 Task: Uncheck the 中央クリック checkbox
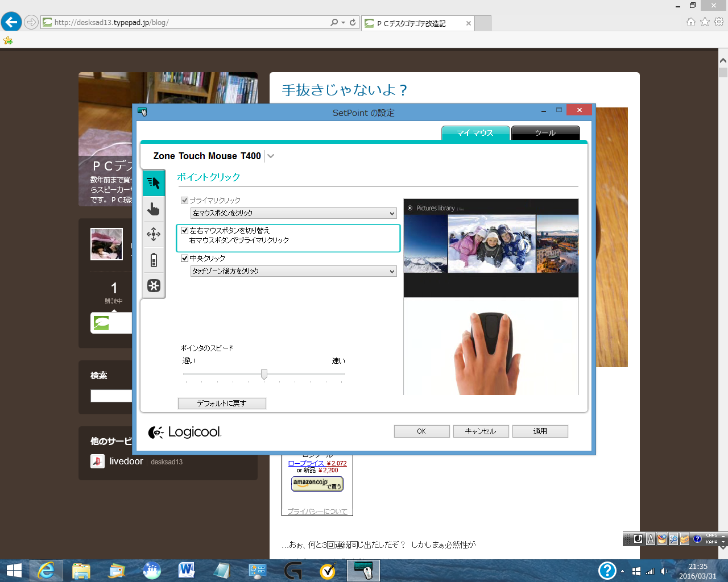[184, 259]
